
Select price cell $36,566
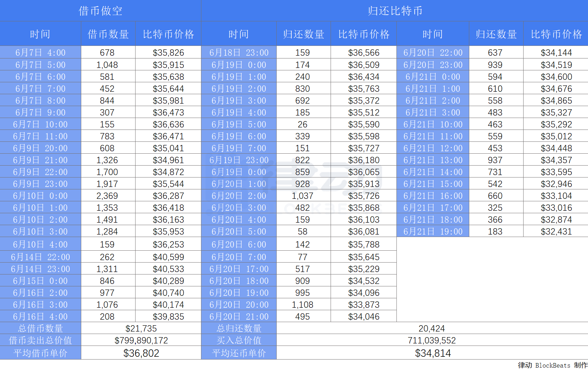coord(364,53)
